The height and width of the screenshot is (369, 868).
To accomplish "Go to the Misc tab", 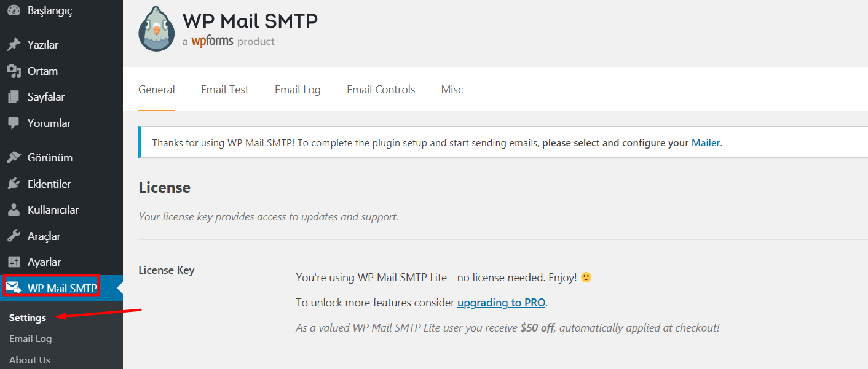I will click(452, 90).
